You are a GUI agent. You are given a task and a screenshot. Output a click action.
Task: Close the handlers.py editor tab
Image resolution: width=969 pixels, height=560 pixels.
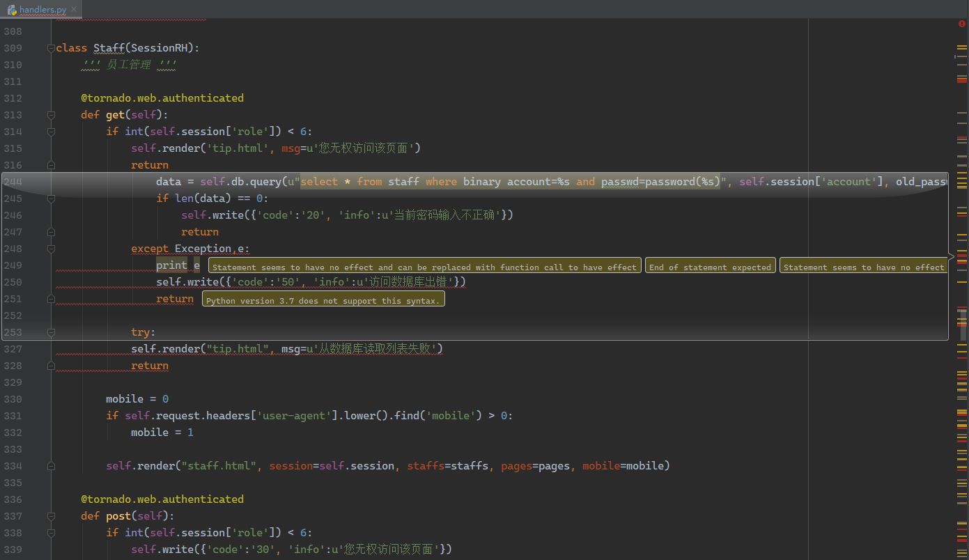coord(74,10)
